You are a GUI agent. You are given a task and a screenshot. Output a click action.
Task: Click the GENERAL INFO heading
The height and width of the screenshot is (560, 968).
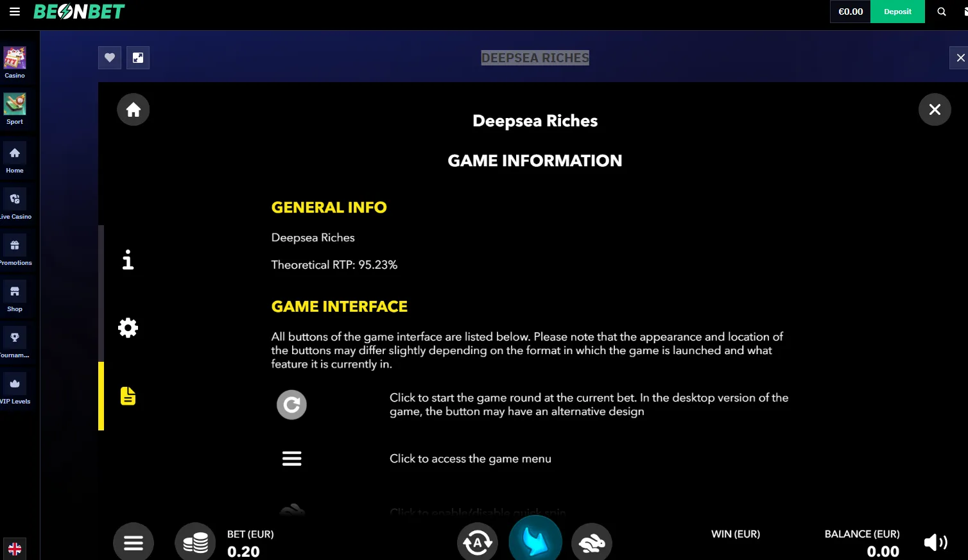pos(329,207)
